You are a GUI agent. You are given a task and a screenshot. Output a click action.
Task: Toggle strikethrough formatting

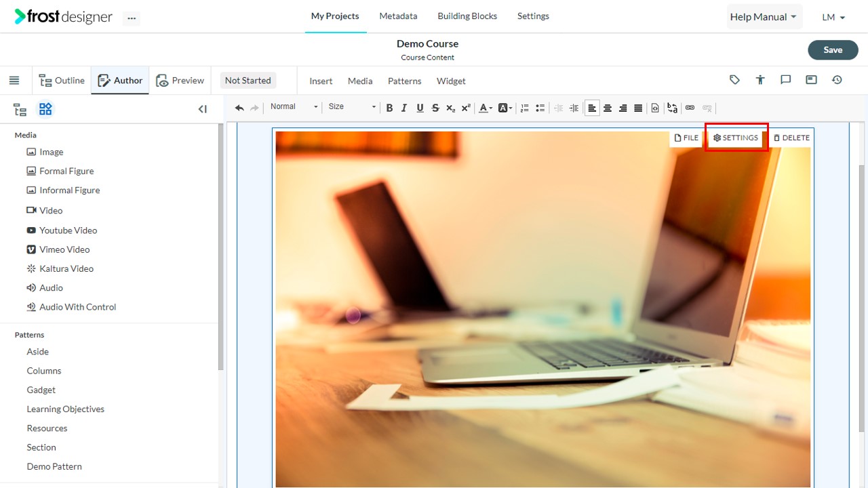pyautogui.click(x=435, y=108)
